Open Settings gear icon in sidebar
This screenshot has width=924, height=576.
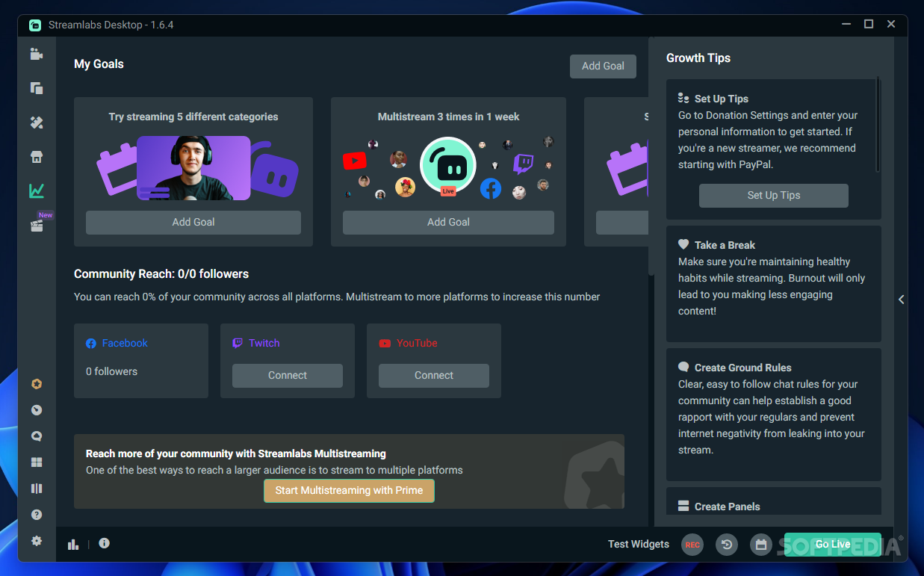37,541
